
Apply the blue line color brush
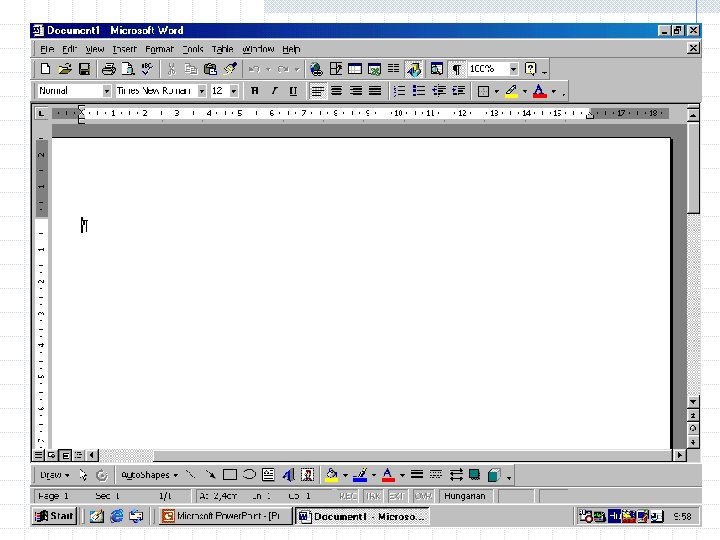360,475
